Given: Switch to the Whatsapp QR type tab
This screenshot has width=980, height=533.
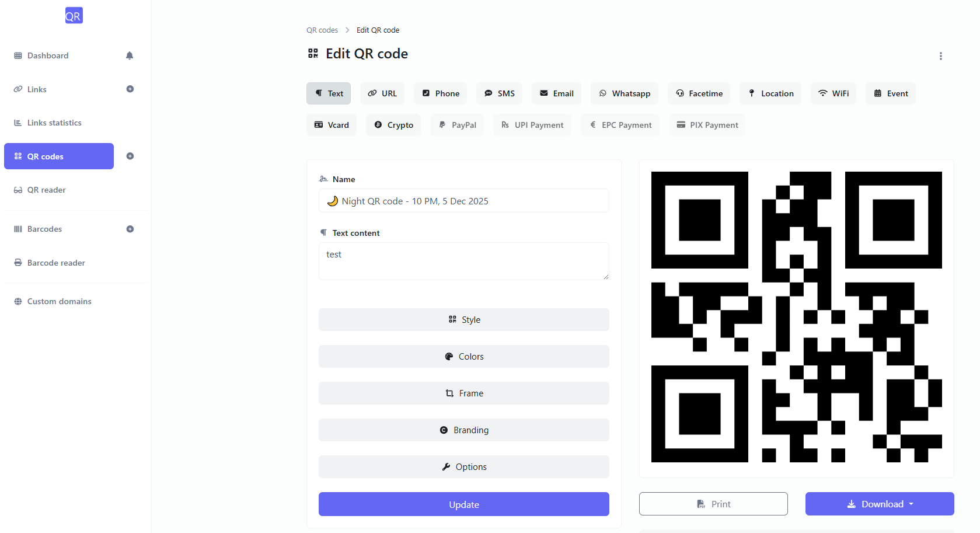Looking at the screenshot, I should tap(624, 93).
